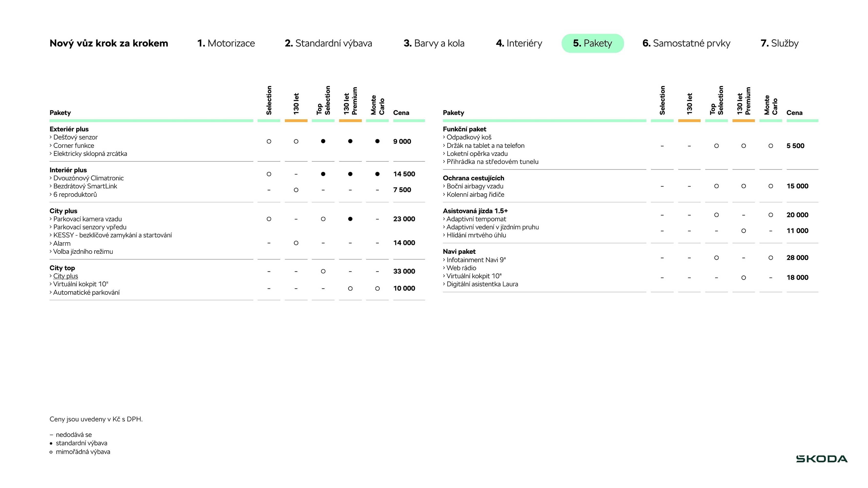Screen dimensions: 868x488
Task: Open 6. Samostatné prvky tab
Action: (686, 43)
